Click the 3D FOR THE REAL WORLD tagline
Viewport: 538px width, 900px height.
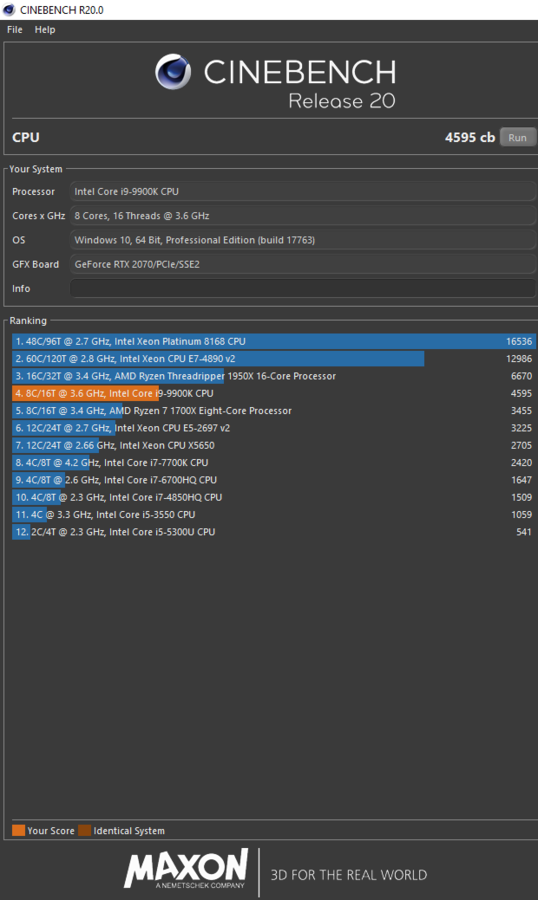pos(349,875)
